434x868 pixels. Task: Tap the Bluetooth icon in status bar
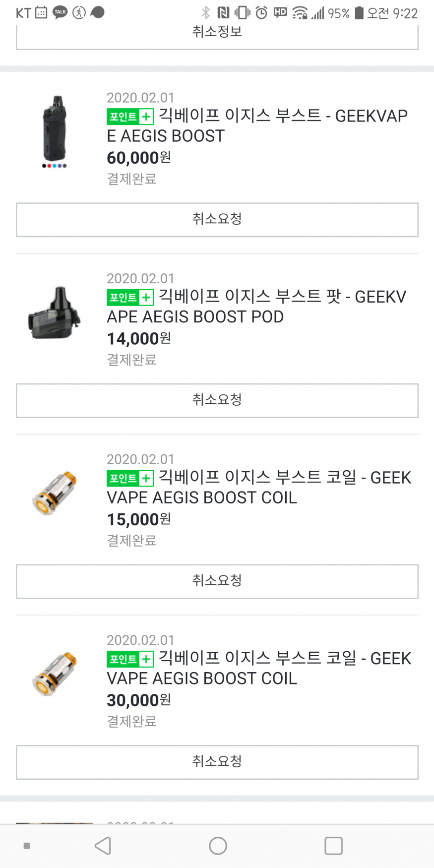coord(205,12)
